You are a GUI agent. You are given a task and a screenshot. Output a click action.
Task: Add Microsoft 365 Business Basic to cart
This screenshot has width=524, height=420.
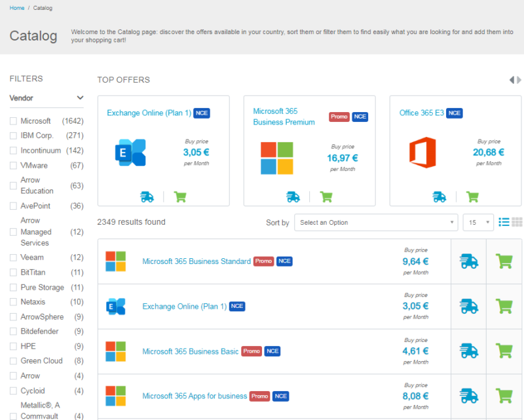(x=504, y=351)
